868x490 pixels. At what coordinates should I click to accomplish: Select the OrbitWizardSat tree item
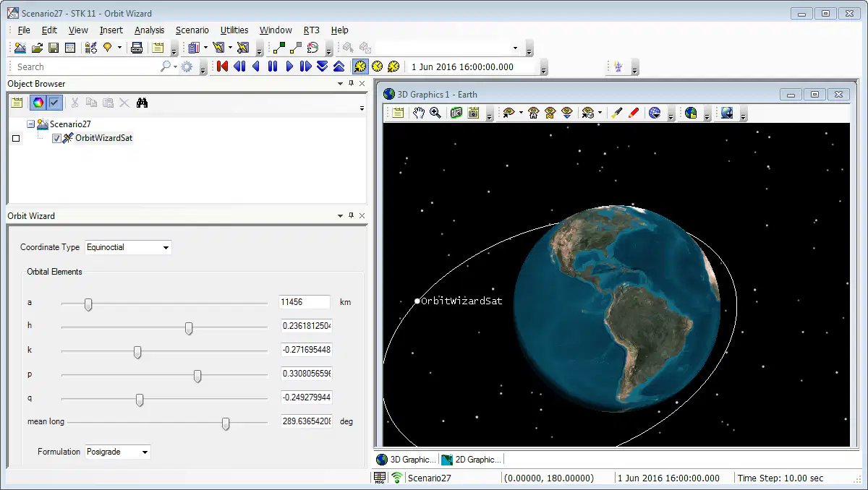pos(103,138)
